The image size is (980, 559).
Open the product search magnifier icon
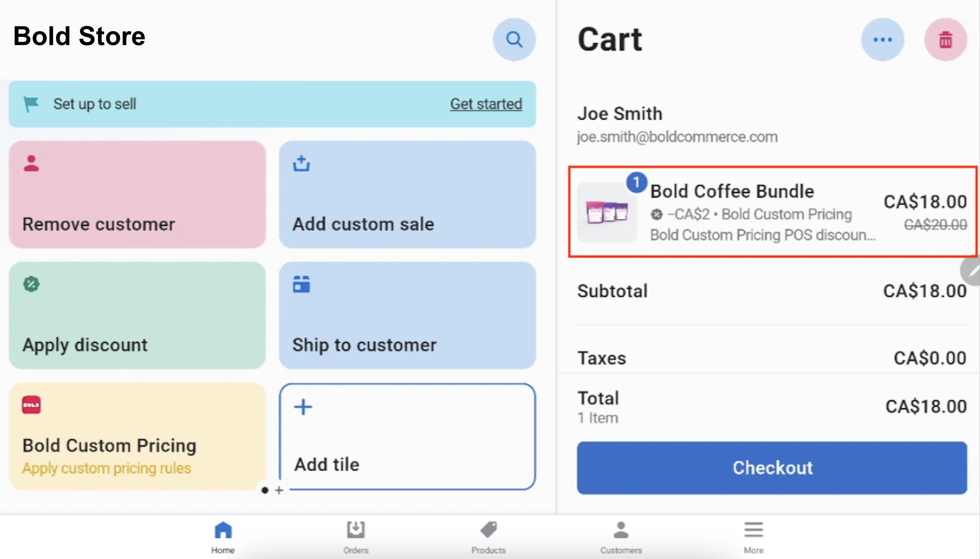pos(514,40)
